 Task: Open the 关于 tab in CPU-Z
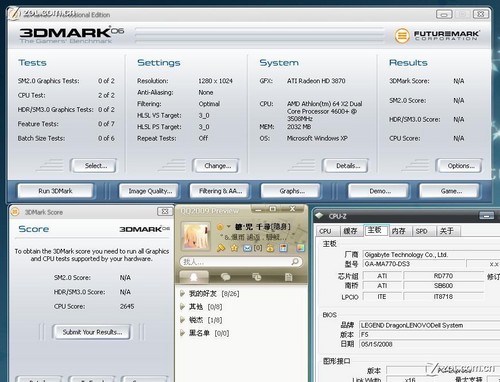[447, 231]
